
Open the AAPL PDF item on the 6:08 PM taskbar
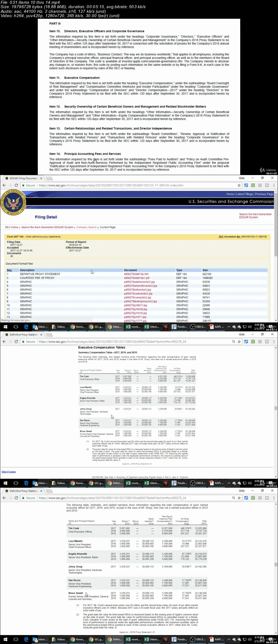(217, 327)
